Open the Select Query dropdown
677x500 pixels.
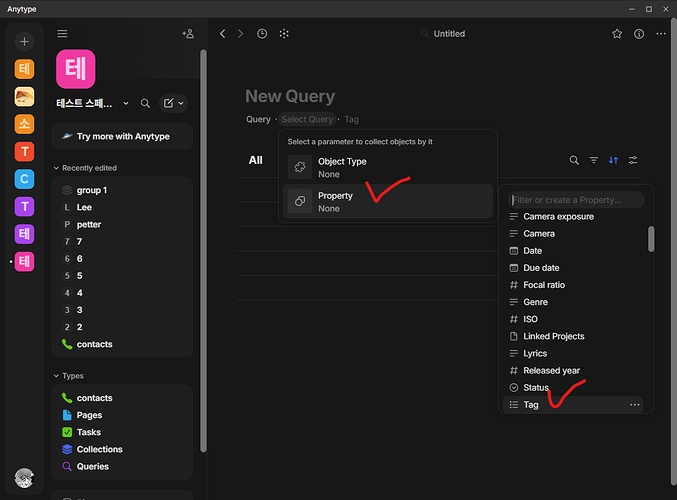(x=307, y=119)
